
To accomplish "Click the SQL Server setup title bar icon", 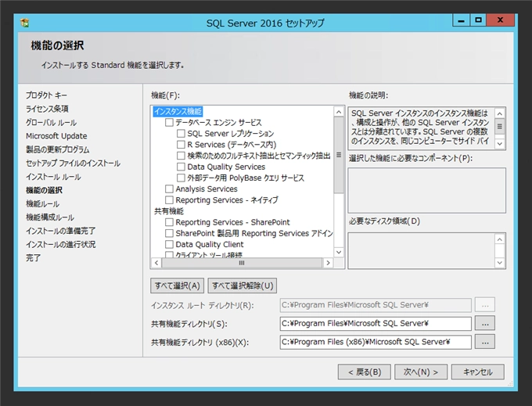I will pyautogui.click(x=25, y=23).
